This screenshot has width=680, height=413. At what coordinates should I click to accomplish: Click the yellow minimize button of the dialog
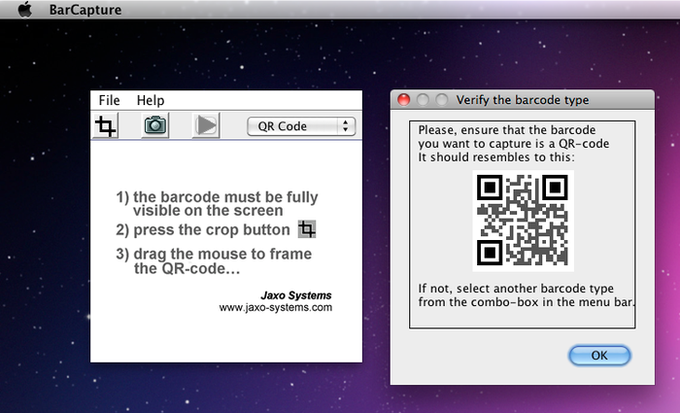(x=423, y=100)
